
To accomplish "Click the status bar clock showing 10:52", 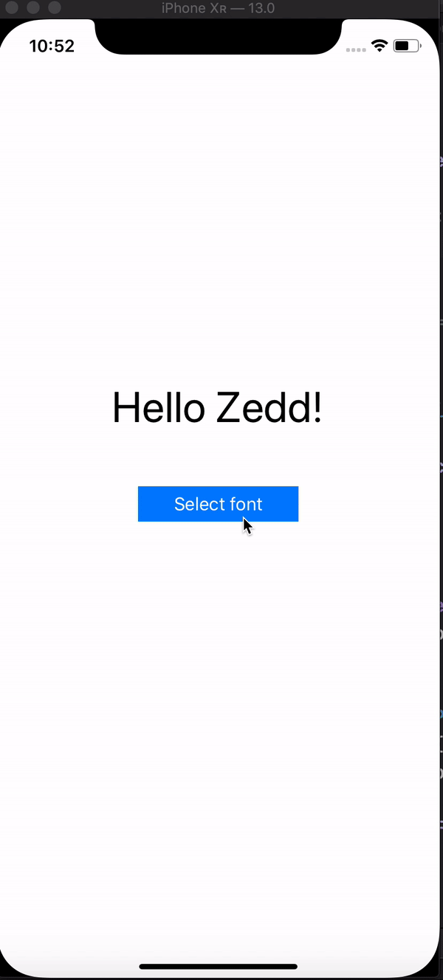I will 52,46.
